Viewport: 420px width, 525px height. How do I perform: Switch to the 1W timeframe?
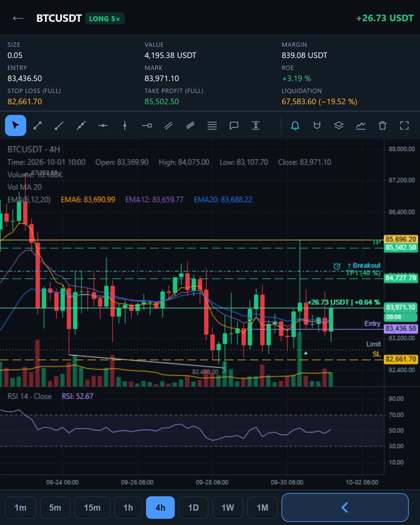(x=228, y=508)
